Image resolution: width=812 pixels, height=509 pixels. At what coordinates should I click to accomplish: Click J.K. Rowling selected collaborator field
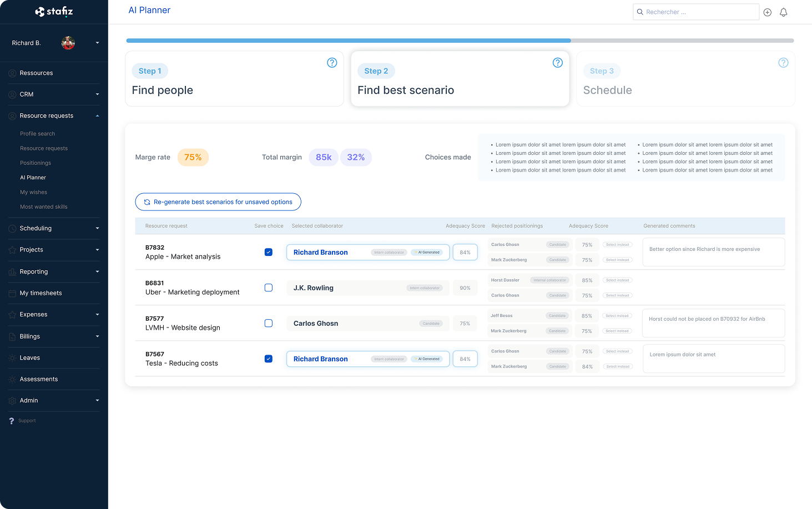click(368, 288)
